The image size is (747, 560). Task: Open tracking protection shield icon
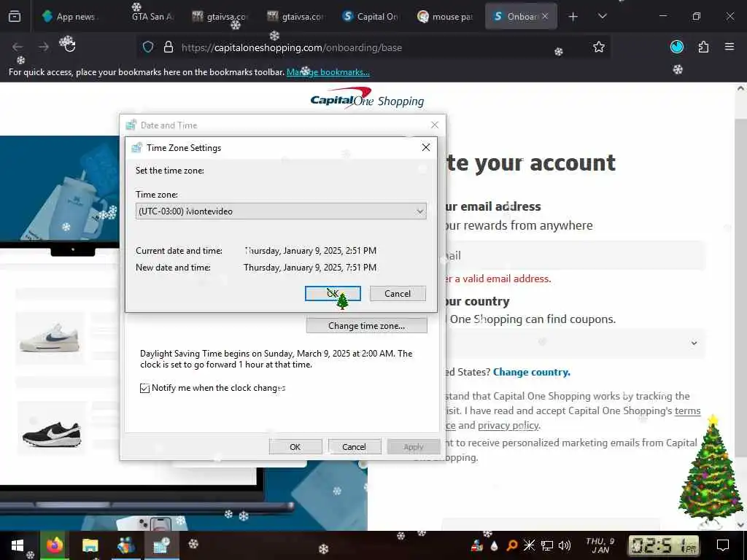point(148,47)
